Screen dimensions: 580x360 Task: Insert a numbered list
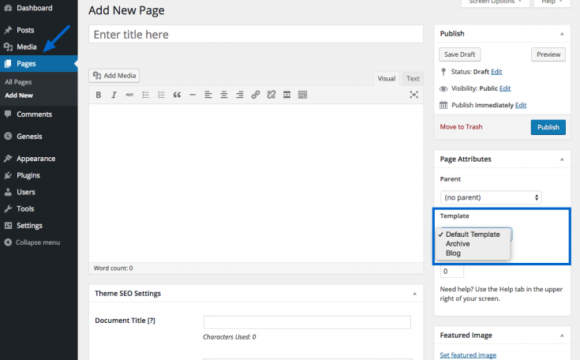tap(161, 95)
